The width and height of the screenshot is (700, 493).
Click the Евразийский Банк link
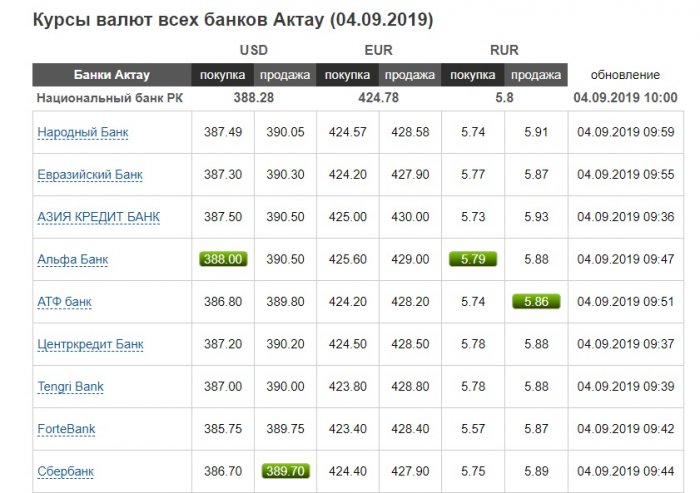(x=90, y=174)
